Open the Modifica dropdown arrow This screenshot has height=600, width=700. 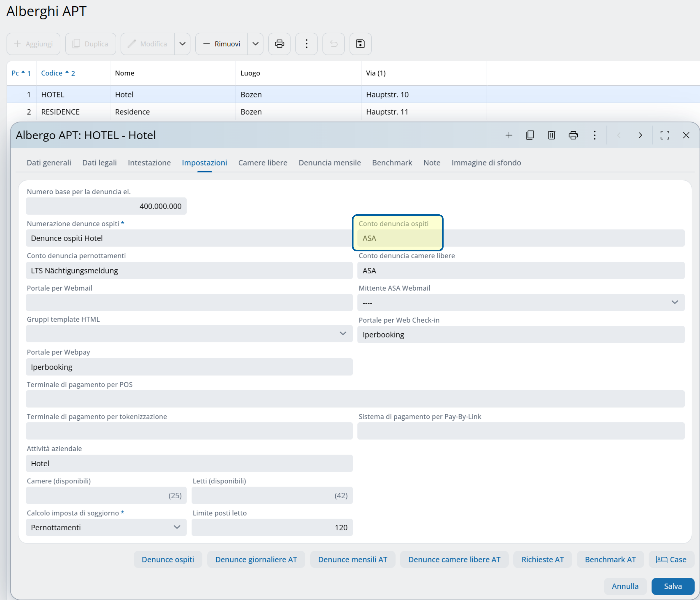[x=182, y=44]
